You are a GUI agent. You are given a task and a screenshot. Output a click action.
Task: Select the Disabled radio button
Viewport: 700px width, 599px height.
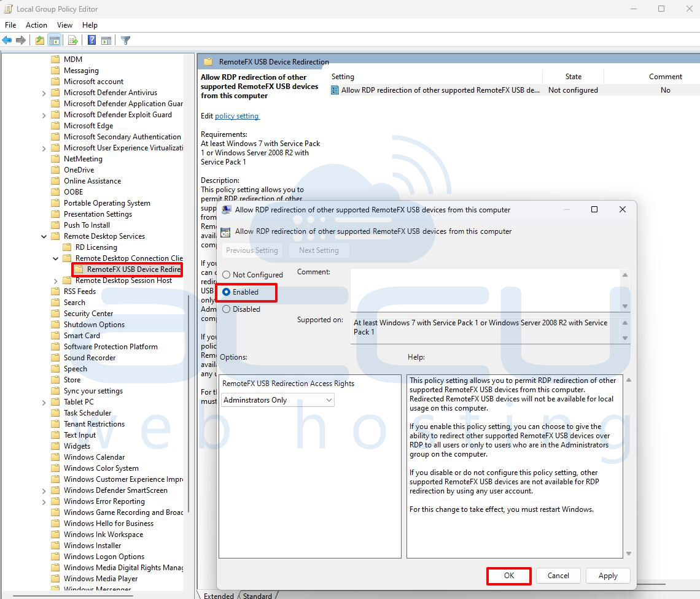(227, 309)
